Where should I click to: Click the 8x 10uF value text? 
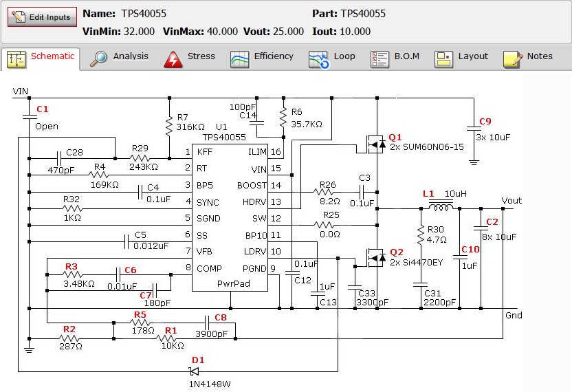tap(499, 237)
